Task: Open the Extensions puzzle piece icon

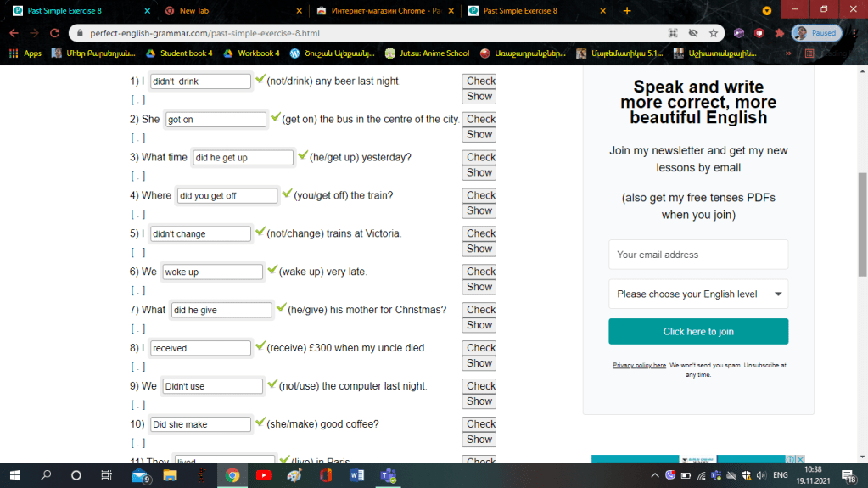Action: (778, 33)
